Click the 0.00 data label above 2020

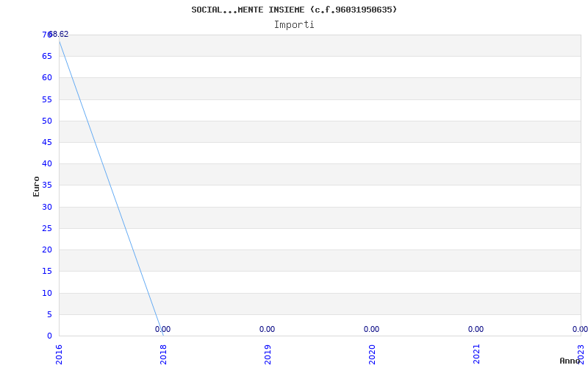(x=372, y=329)
